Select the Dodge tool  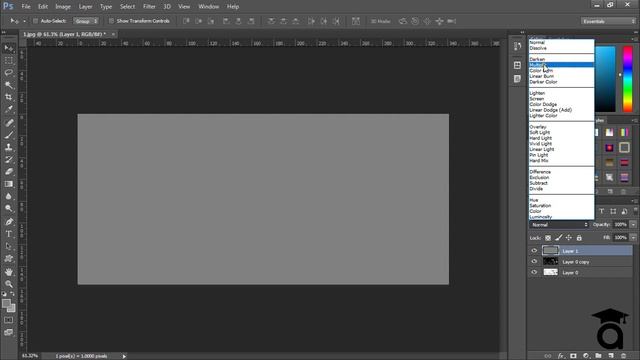[9, 208]
